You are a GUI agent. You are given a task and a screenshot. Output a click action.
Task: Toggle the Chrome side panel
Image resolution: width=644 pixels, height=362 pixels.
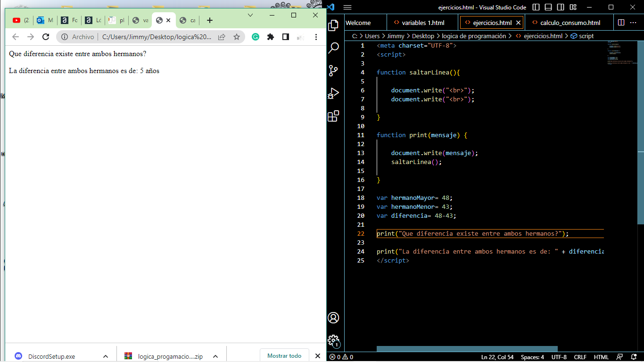coord(286,37)
